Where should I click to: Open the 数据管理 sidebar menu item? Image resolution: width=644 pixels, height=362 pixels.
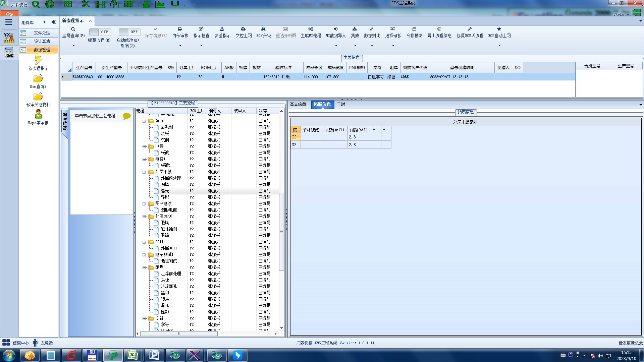[x=42, y=50]
